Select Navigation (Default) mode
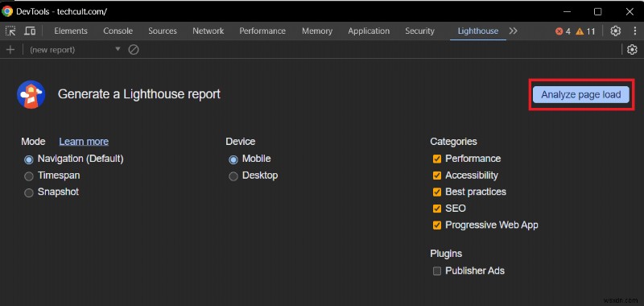The height and width of the screenshot is (306, 644). pyautogui.click(x=29, y=159)
